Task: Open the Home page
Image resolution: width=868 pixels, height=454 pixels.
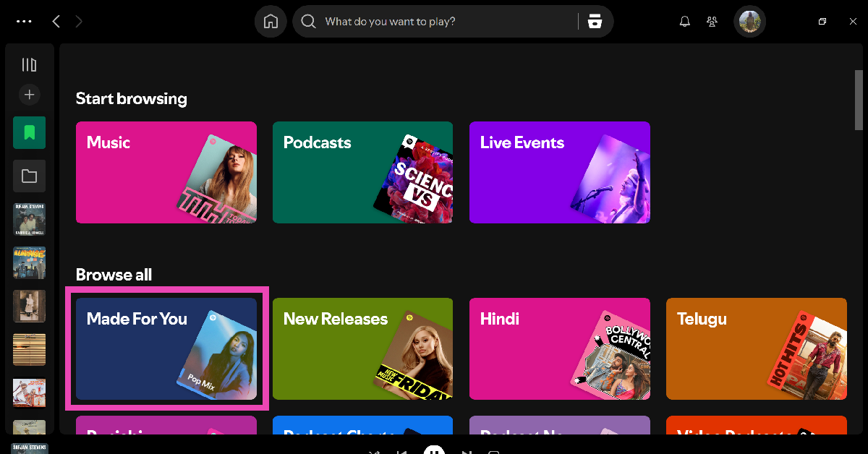Action: tap(271, 22)
